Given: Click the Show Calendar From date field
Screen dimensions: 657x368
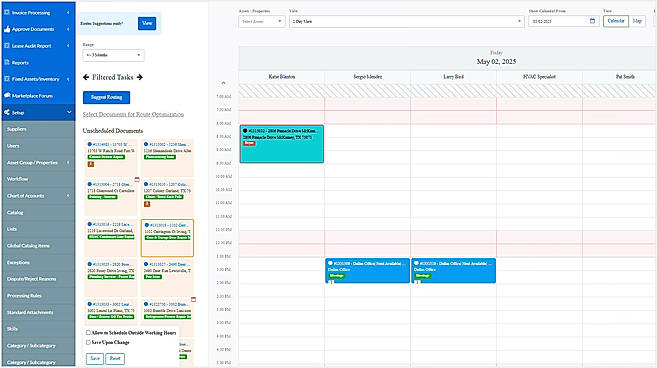Looking at the screenshot, I should click(x=564, y=21).
